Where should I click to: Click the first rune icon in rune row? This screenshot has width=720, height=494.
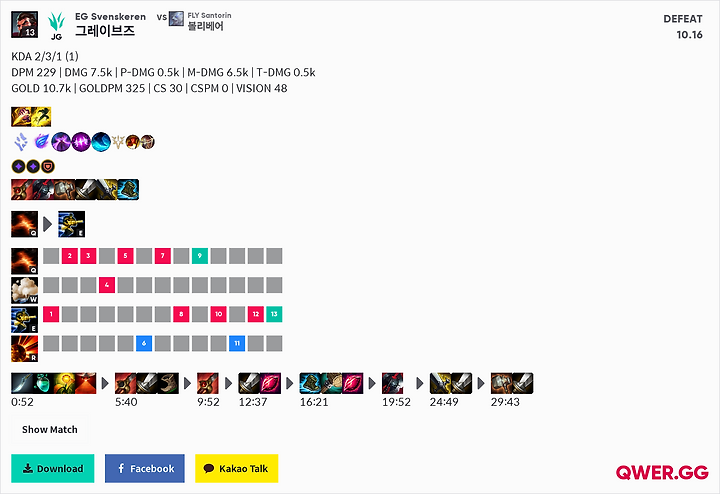pyautogui.click(x=21, y=142)
